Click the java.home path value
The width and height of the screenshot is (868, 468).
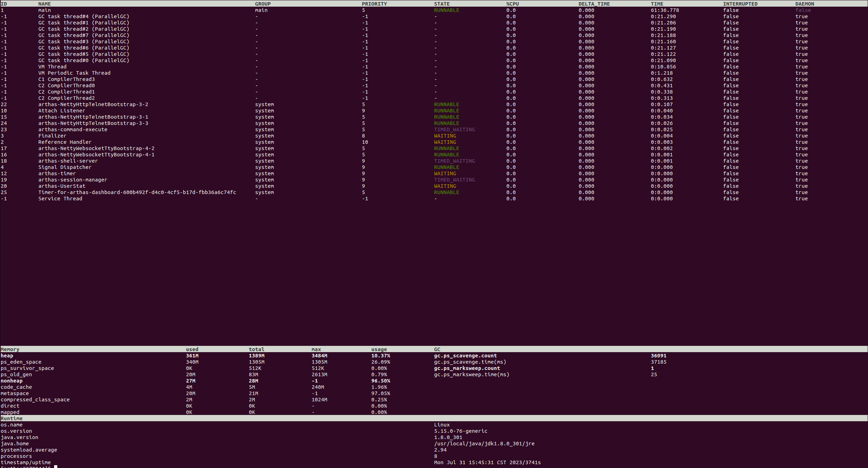click(x=484, y=444)
